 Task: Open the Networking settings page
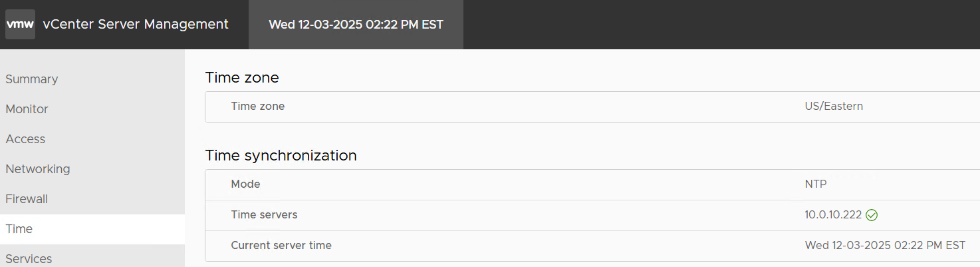tap(38, 169)
